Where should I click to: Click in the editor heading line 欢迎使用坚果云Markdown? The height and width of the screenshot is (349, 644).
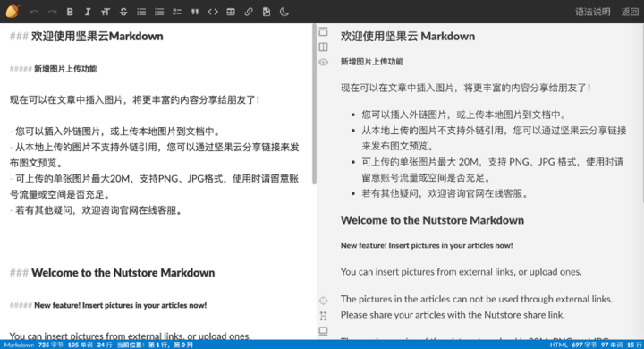tap(97, 36)
